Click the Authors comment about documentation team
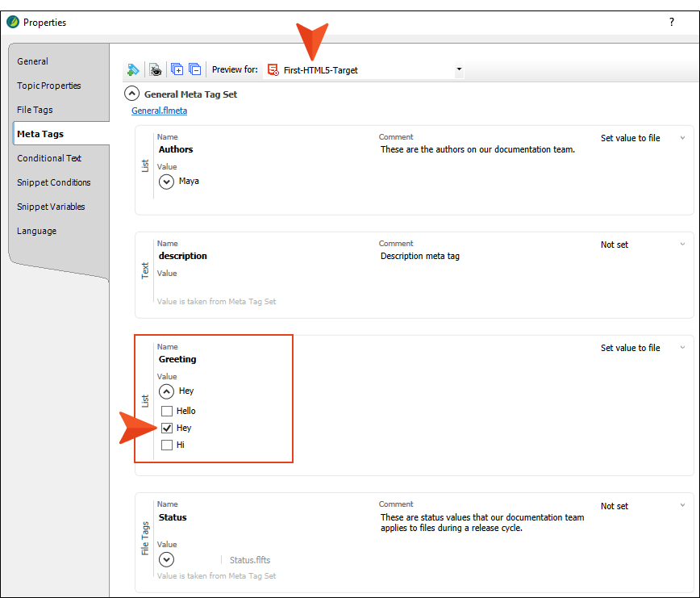 [477, 149]
